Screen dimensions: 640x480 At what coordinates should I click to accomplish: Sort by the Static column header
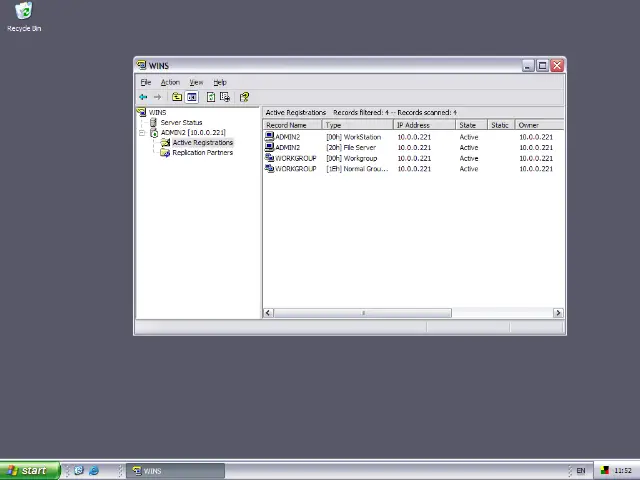[501, 125]
